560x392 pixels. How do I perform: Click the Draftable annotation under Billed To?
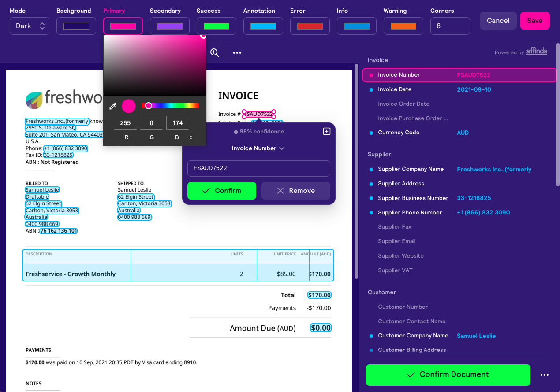(x=37, y=197)
